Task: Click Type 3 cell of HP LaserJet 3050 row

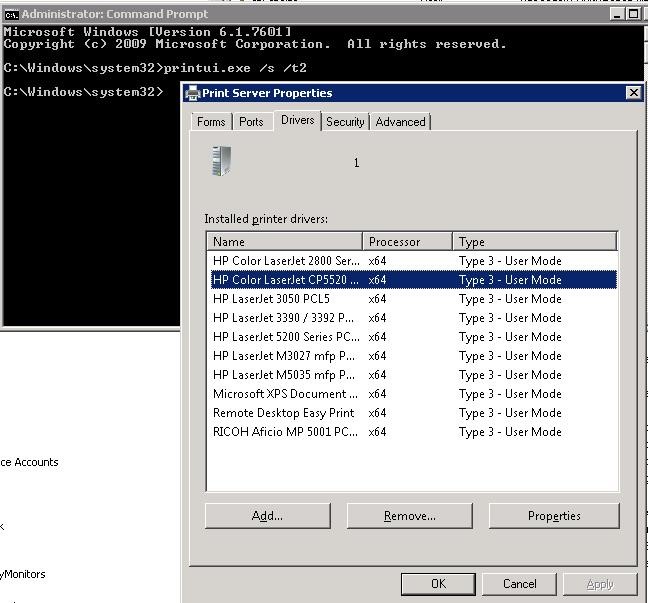Action: (510, 299)
